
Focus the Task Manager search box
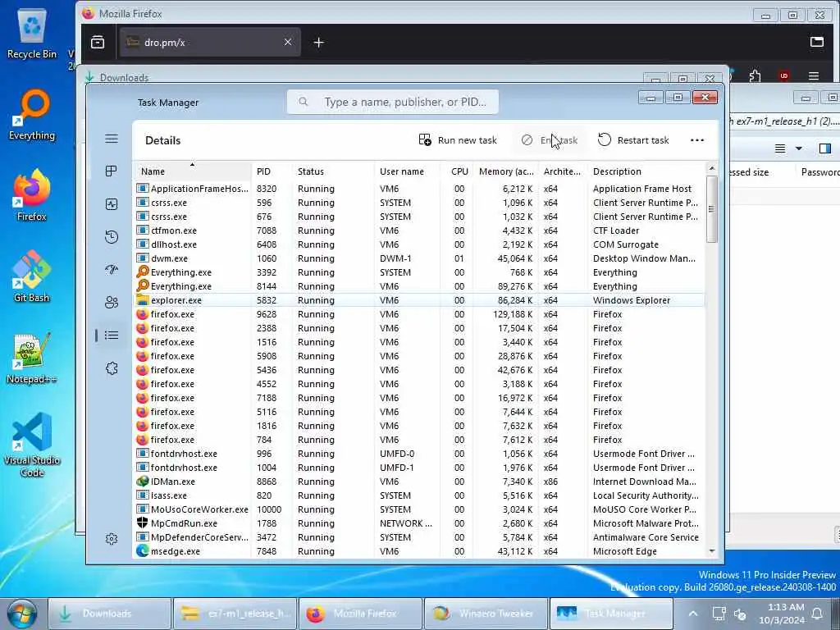[x=393, y=102]
